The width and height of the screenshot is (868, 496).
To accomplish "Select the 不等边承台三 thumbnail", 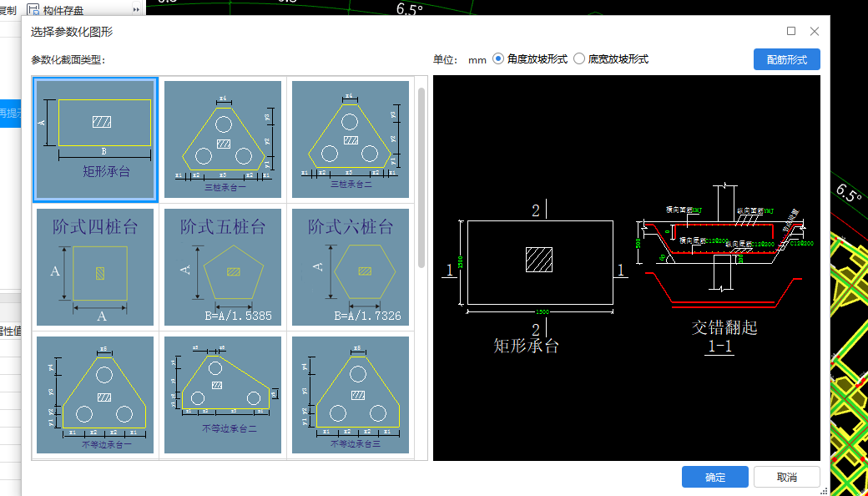I will (351, 395).
